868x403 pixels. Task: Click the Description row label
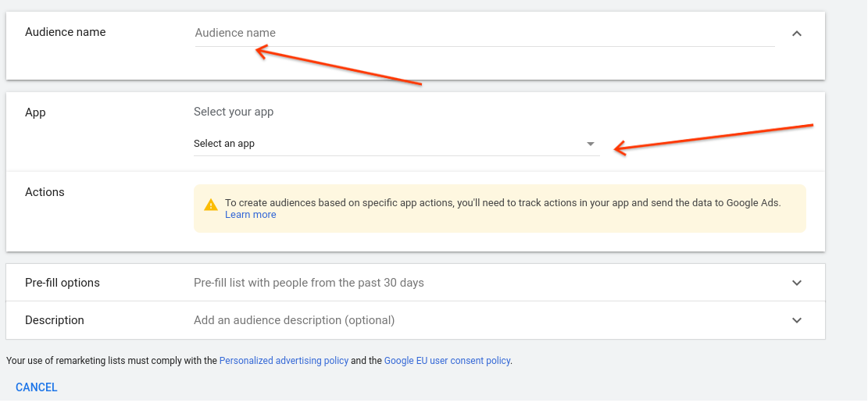click(x=55, y=320)
